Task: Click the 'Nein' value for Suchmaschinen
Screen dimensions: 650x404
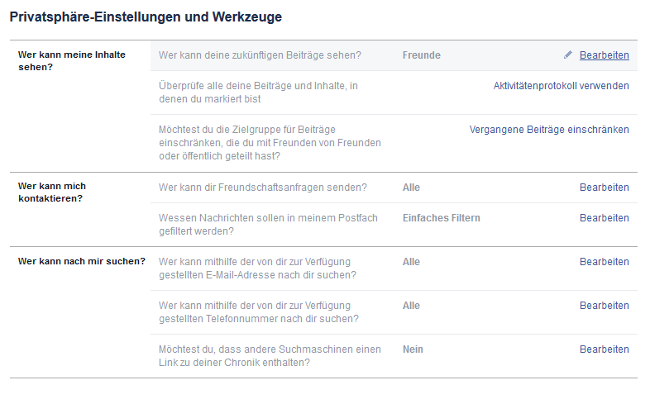Action: 412,350
